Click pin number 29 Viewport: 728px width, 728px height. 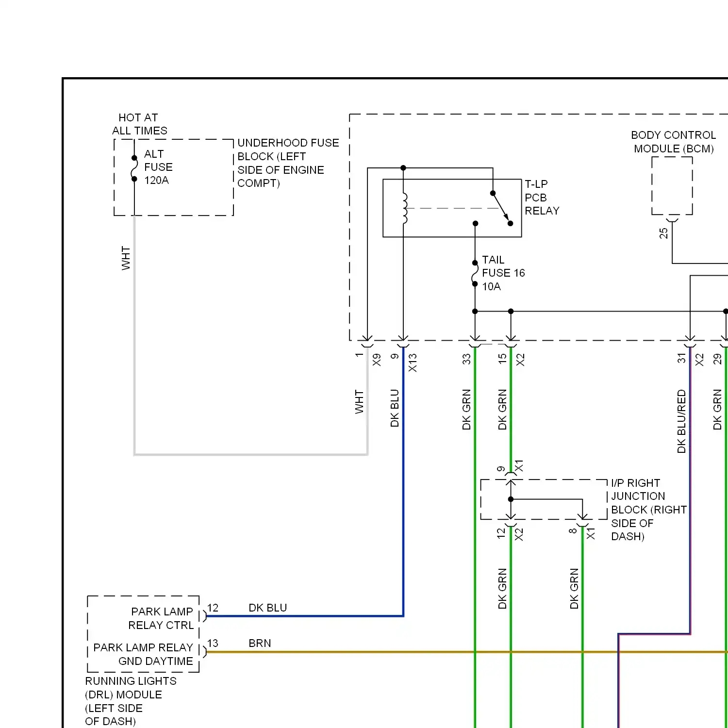click(x=717, y=359)
